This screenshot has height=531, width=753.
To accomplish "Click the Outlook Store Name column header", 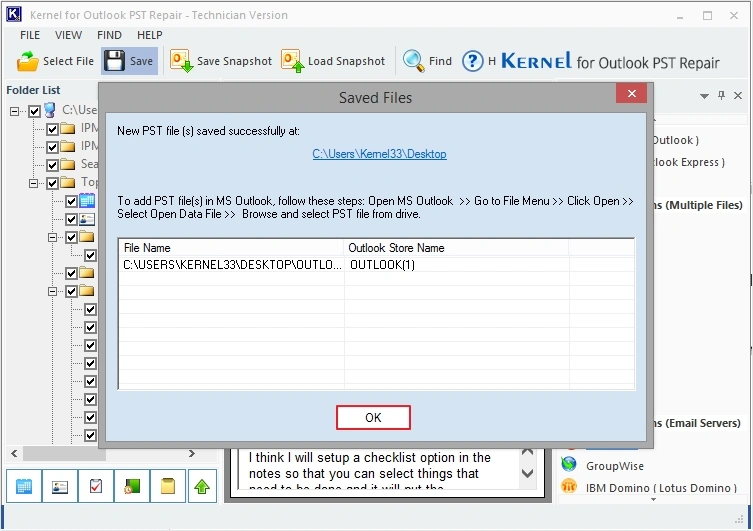I will coord(456,248).
